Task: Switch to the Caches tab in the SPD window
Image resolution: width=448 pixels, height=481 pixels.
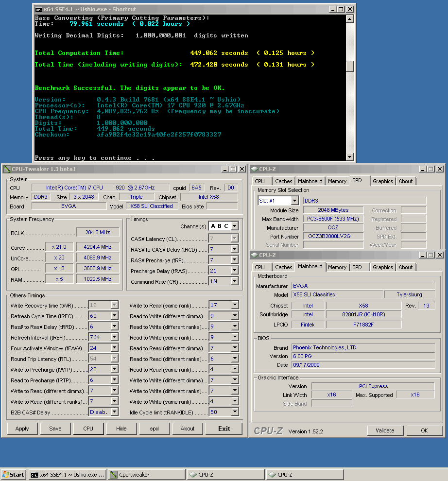Action: click(x=284, y=181)
